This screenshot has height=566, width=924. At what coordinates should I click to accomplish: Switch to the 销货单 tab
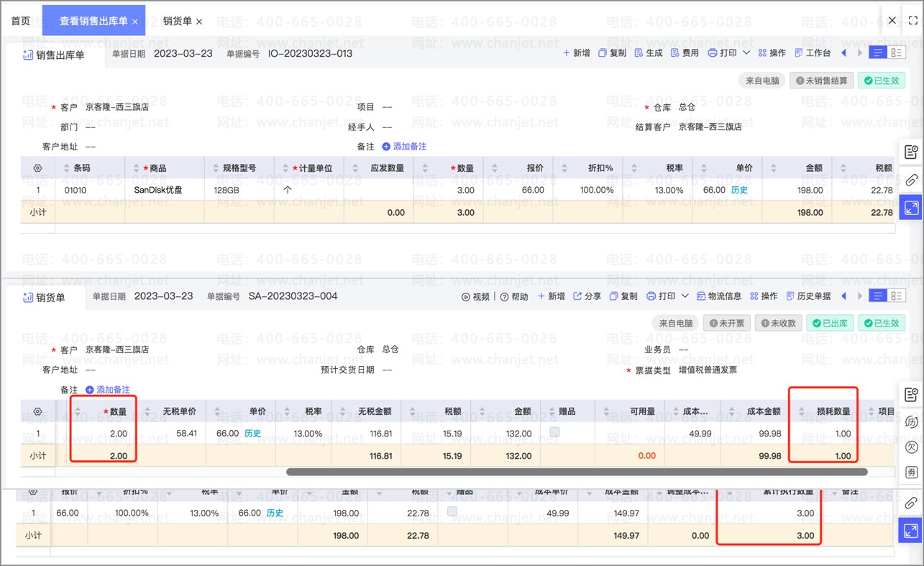(178, 21)
